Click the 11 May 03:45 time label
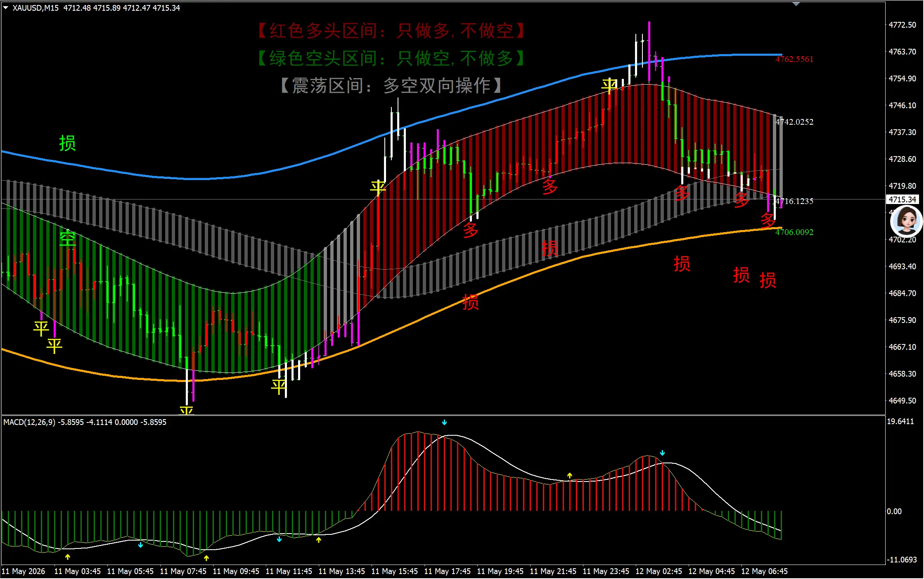 (x=78, y=571)
